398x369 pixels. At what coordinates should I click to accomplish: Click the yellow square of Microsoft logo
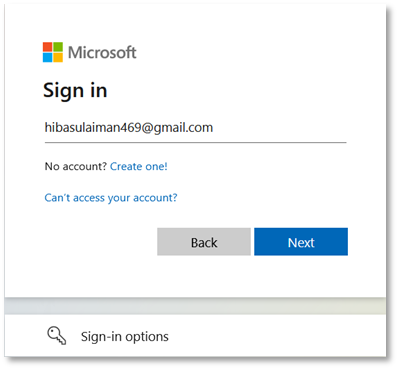58,58
